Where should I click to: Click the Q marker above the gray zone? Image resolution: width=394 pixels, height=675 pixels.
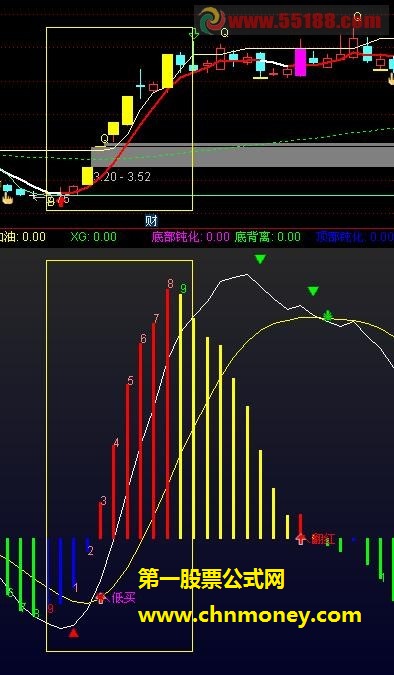pyautogui.click(x=105, y=139)
